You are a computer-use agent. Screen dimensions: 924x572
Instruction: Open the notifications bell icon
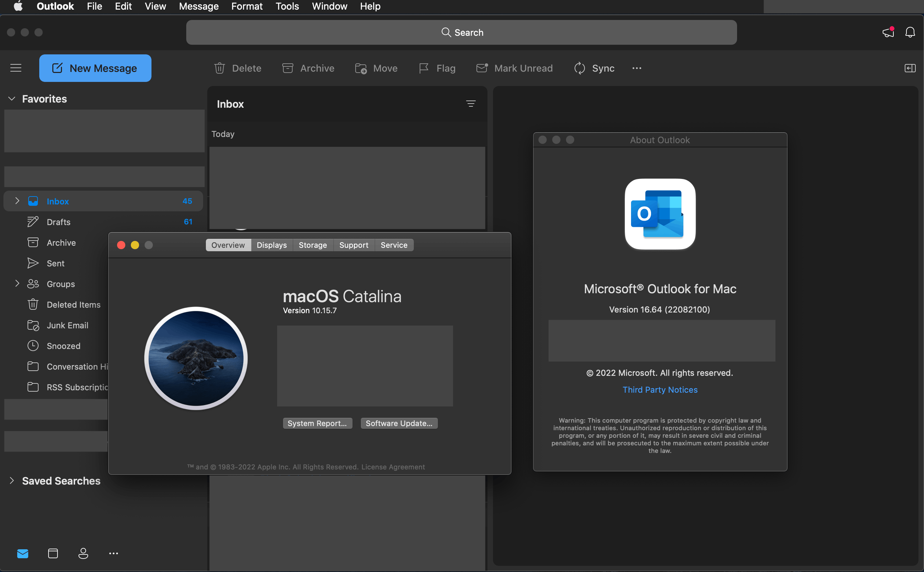coord(910,32)
